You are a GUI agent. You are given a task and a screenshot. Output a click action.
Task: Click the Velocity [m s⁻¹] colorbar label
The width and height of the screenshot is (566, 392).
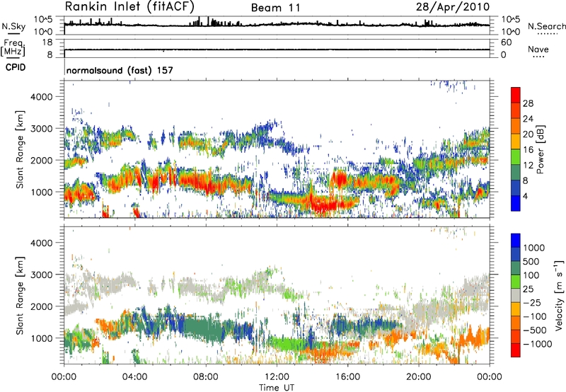click(559, 295)
